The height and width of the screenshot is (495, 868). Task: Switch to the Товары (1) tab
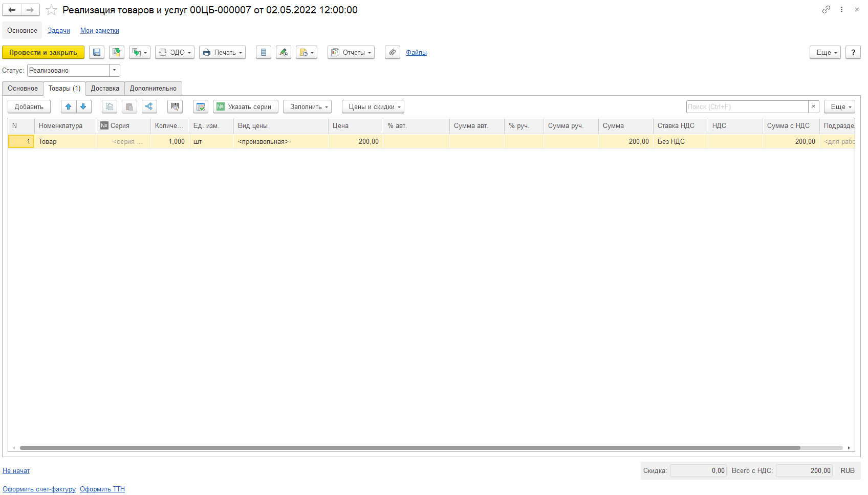(64, 89)
